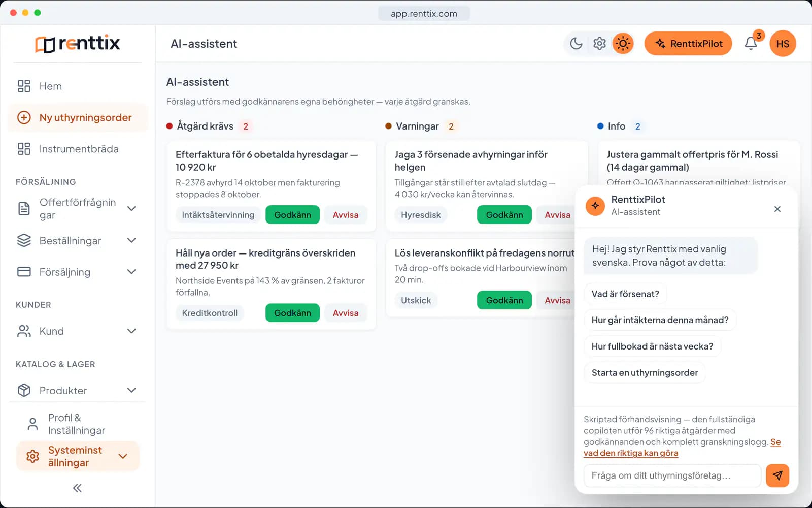The width and height of the screenshot is (812, 508).
Task: Choose suggestion 'Vad är försenat?'
Action: click(x=625, y=294)
